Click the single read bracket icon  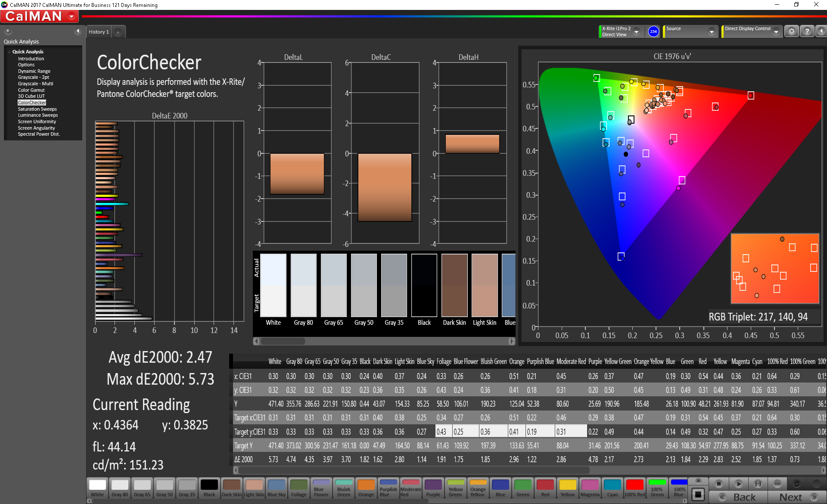click(758, 484)
